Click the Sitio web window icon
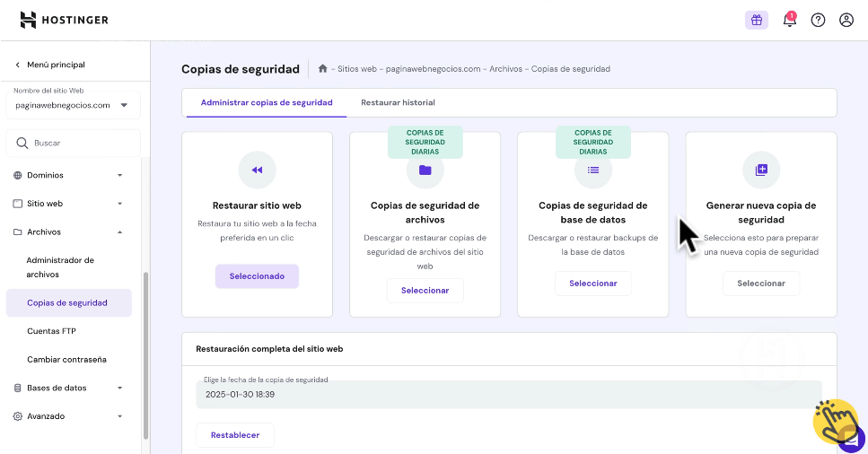This screenshot has width=868, height=454. point(18,203)
